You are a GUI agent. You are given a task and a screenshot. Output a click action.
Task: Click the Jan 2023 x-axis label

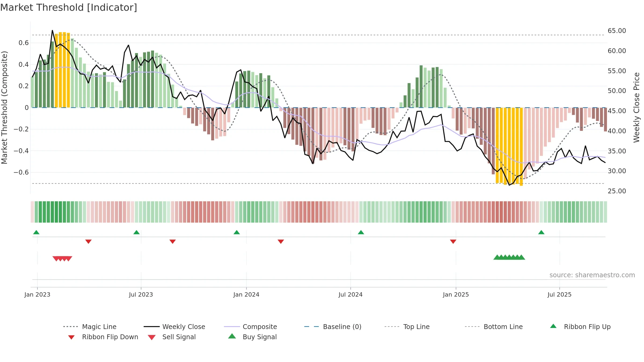click(x=37, y=294)
